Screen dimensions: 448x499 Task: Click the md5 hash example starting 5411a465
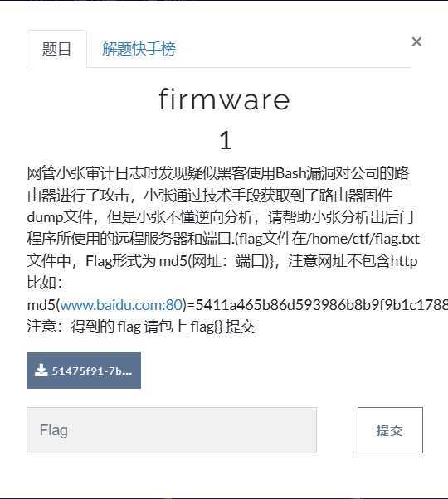coord(322,305)
